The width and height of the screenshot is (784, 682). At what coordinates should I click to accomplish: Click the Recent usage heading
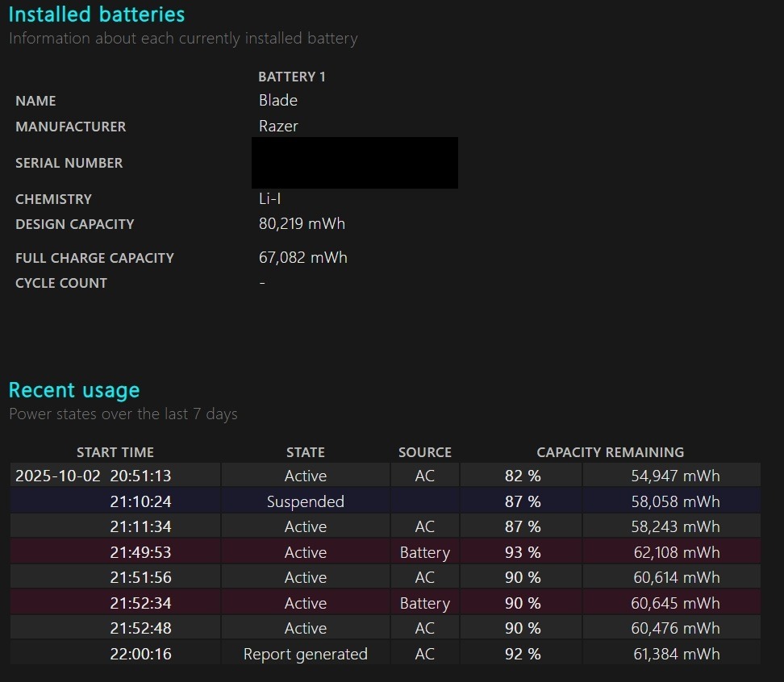pos(74,390)
